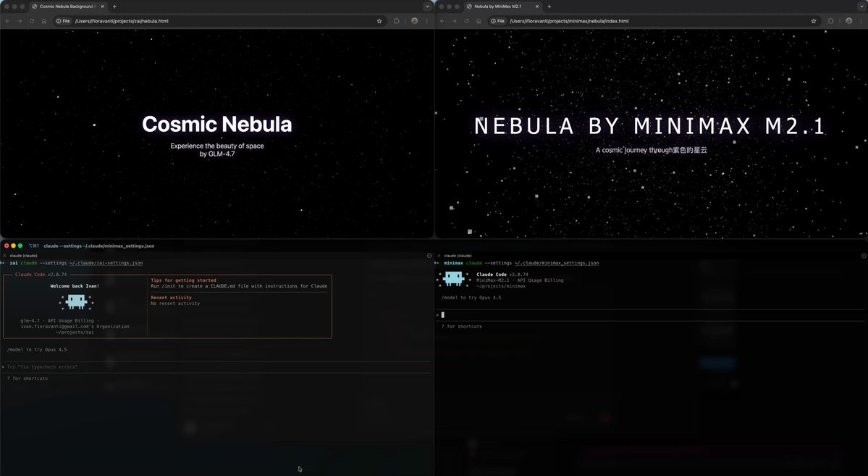Click '/model to try Opus 4.5' in right terminal
868x476 pixels.
(x=471, y=298)
